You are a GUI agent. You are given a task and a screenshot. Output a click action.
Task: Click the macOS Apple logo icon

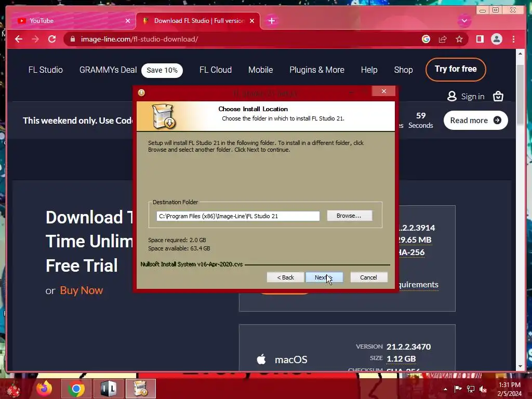[261, 359]
